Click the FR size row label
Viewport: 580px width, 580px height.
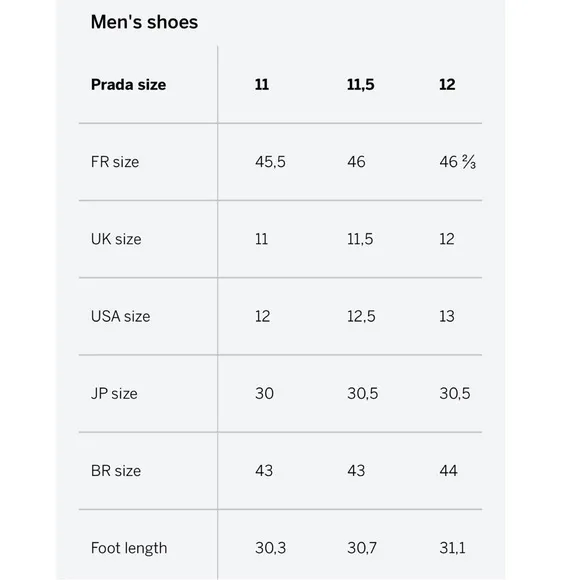pyautogui.click(x=115, y=162)
